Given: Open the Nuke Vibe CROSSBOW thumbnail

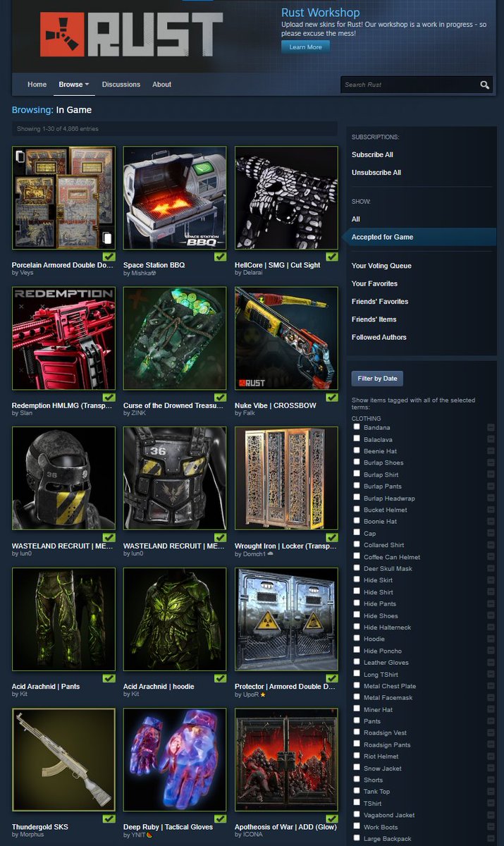Looking at the screenshot, I should 287,338.
